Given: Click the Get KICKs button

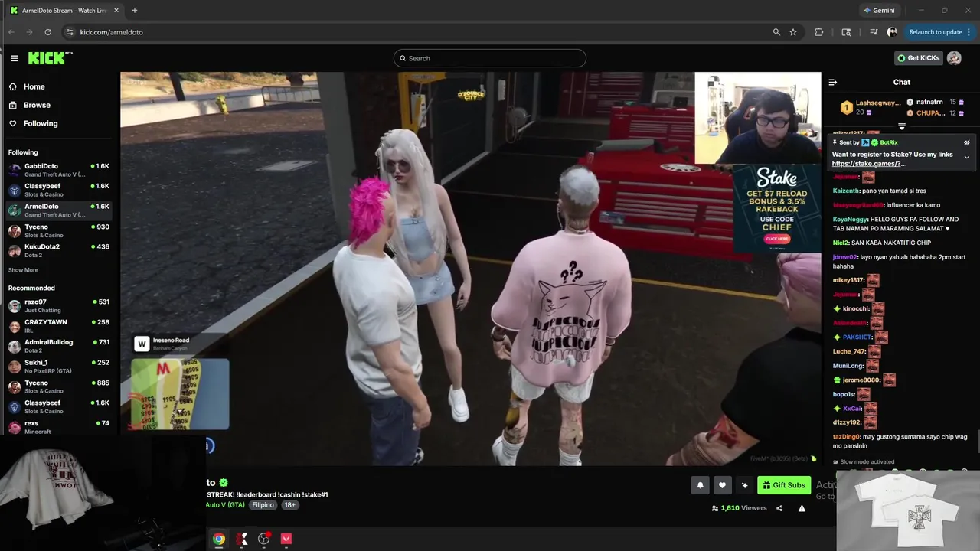Looking at the screenshot, I should click(918, 58).
